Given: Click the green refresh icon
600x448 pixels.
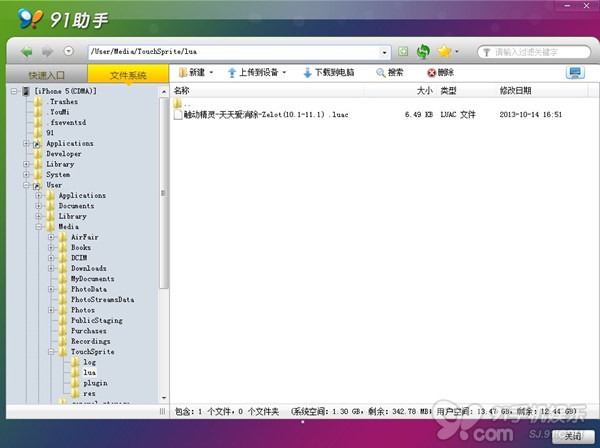Looking at the screenshot, I should (423, 51).
